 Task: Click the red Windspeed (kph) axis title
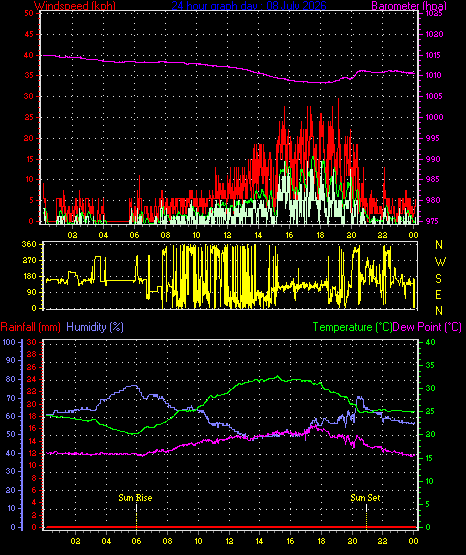pyautogui.click(x=75, y=6)
